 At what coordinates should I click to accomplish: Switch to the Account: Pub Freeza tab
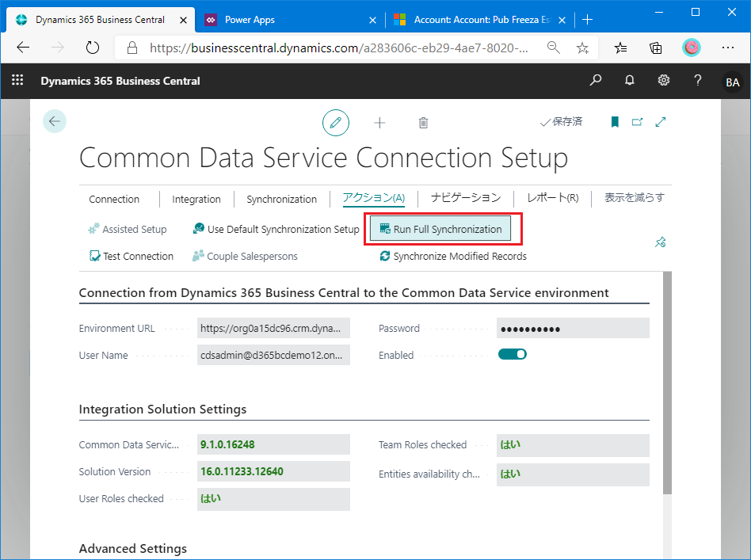[482, 20]
